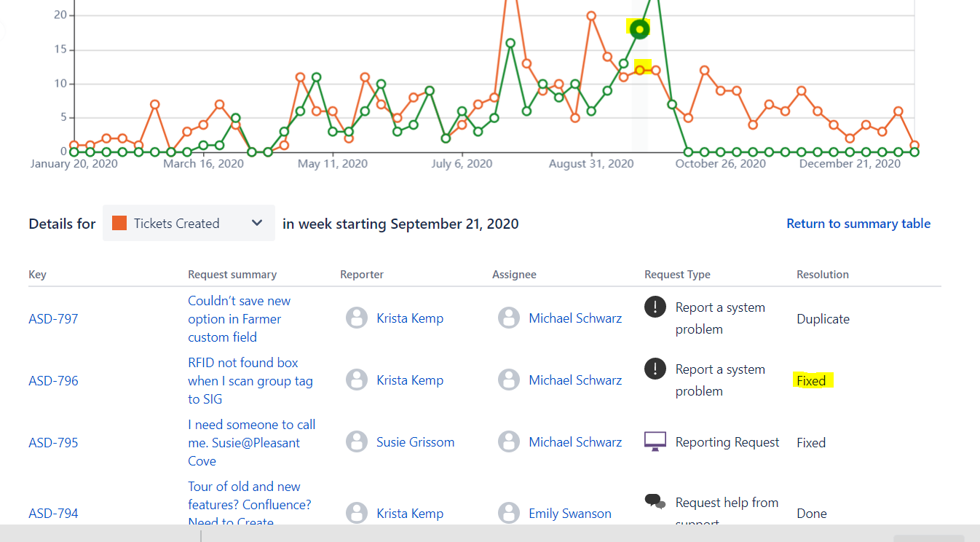Open ticket ASD-795 key link
The width and height of the screenshot is (980, 542).
(x=53, y=443)
